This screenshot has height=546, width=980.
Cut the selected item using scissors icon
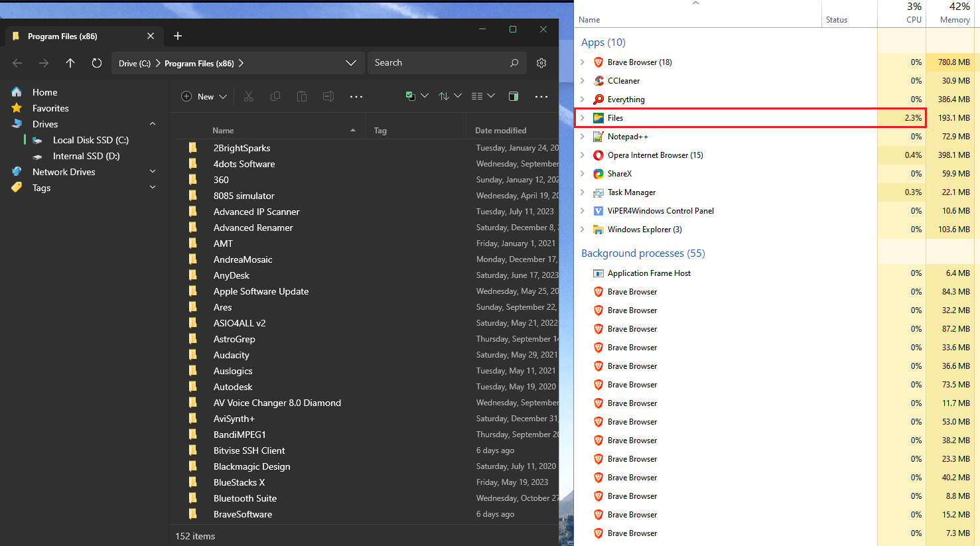[249, 96]
